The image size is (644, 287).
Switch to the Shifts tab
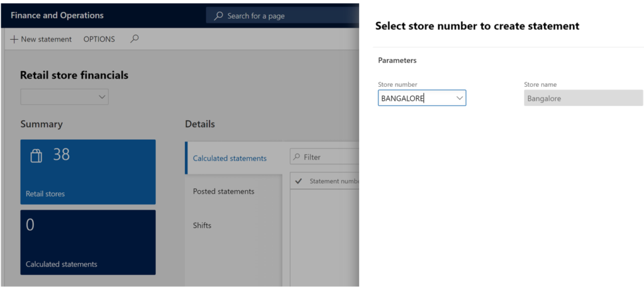[x=202, y=225]
